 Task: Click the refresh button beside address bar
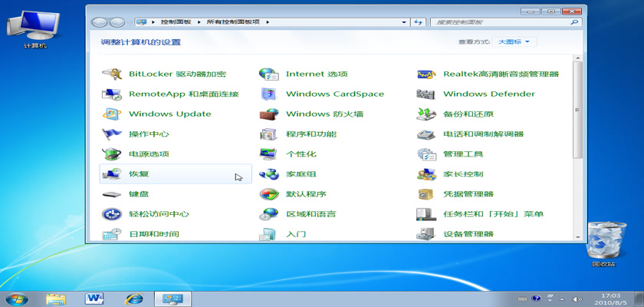point(419,22)
